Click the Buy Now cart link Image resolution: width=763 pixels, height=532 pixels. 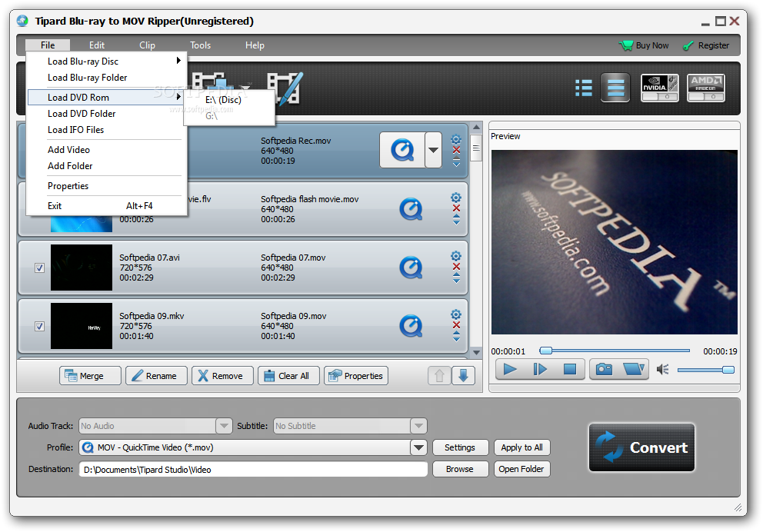click(x=644, y=45)
